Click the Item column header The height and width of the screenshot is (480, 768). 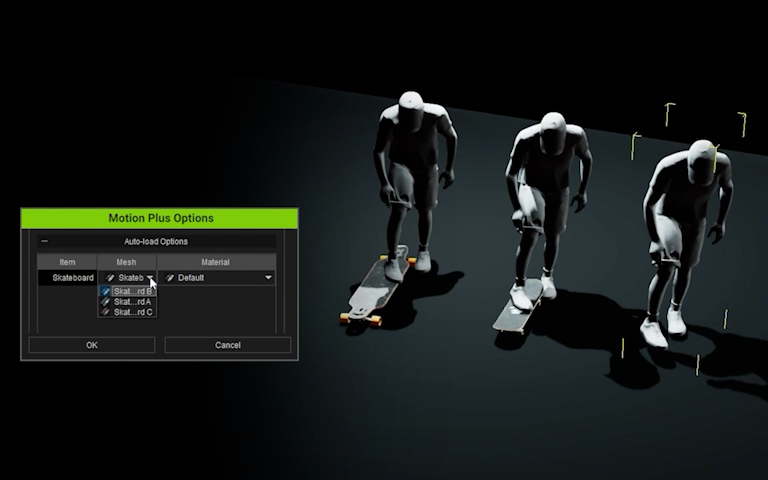[x=67, y=262]
